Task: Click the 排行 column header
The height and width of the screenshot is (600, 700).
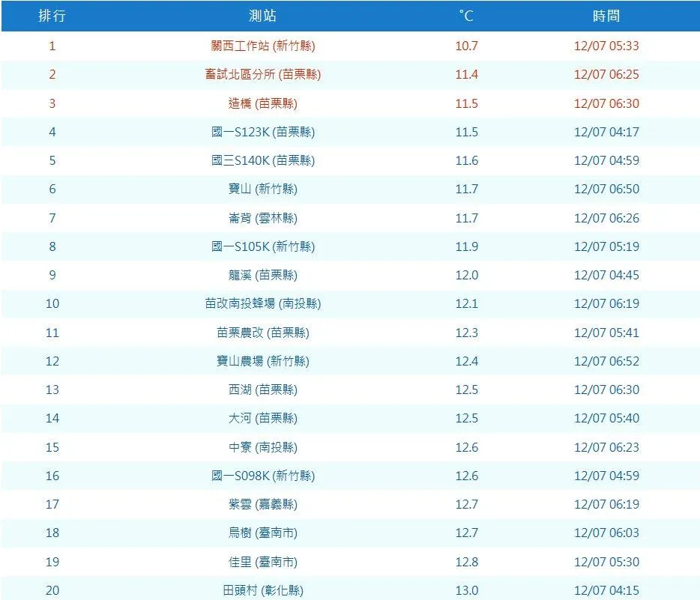Action: click(x=52, y=16)
